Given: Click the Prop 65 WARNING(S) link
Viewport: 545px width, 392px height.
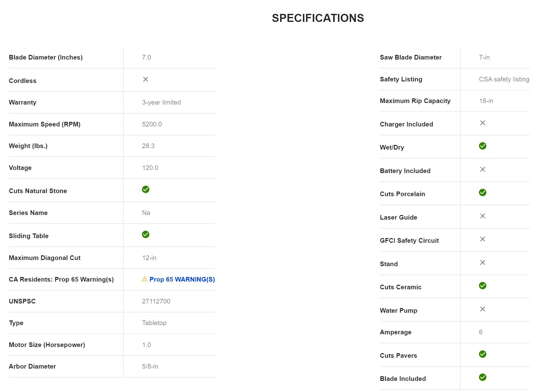Looking at the screenshot, I should click(182, 279).
